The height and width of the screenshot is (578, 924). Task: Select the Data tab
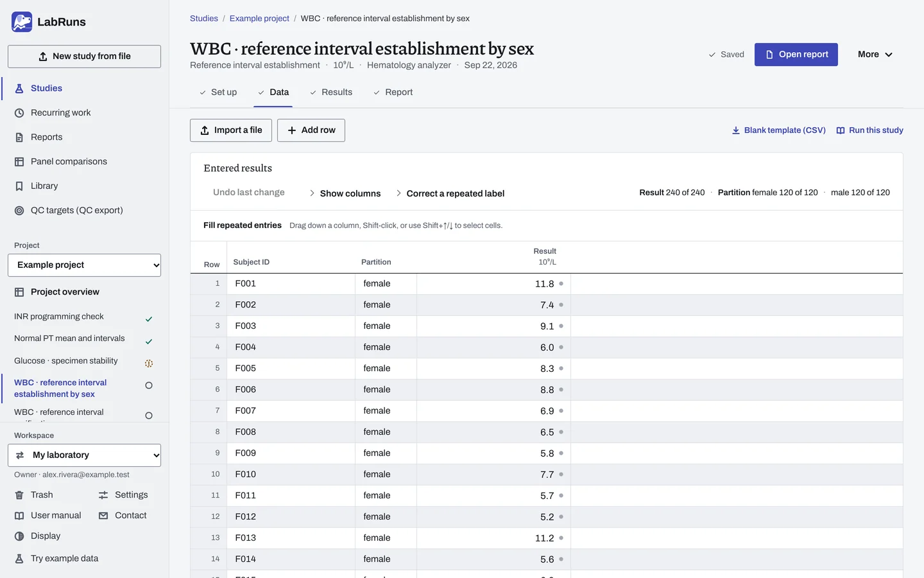tap(273, 92)
